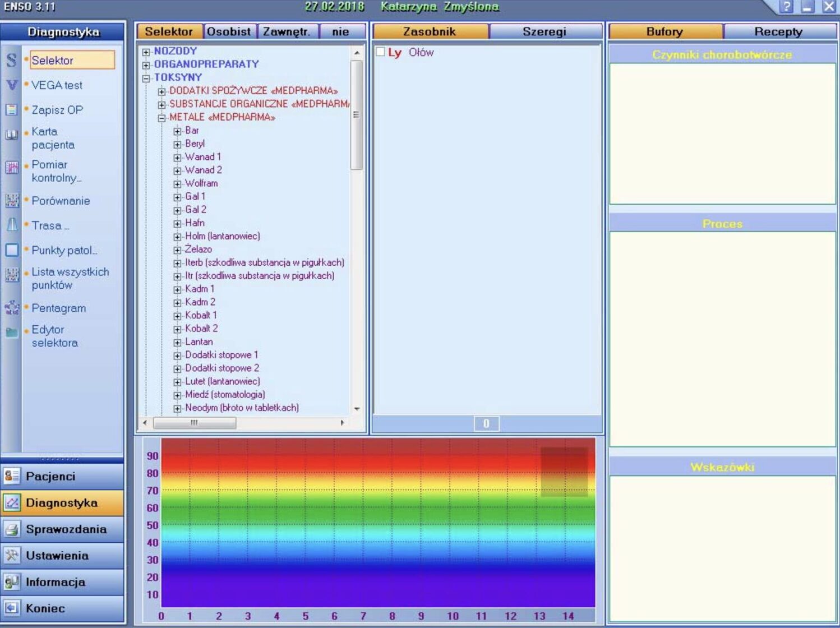
Task: Click the Pomiar kontrolny icon
Action: (x=11, y=167)
